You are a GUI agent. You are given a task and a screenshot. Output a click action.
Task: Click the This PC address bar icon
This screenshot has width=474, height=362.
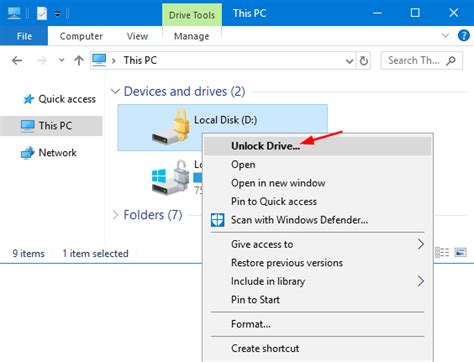pos(99,60)
